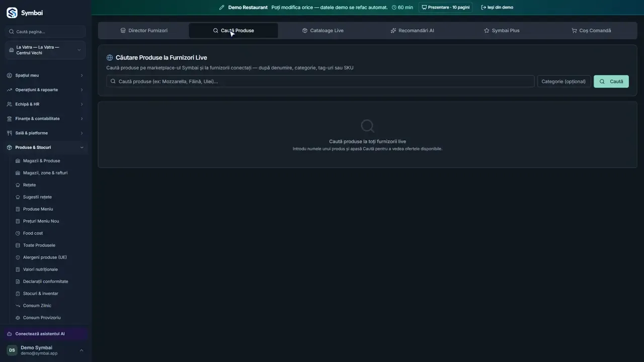
Task: Expand the Echipă & HR section
Action: [45, 104]
